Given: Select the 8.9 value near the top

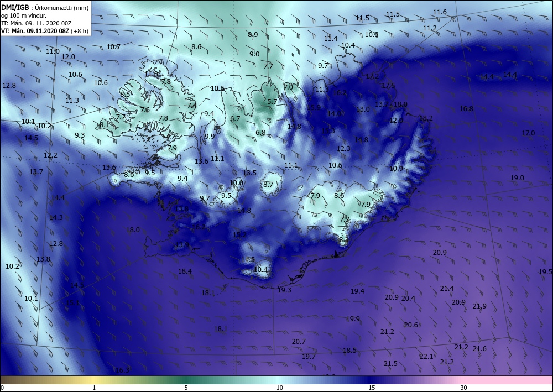Looking at the screenshot, I should (253, 34).
